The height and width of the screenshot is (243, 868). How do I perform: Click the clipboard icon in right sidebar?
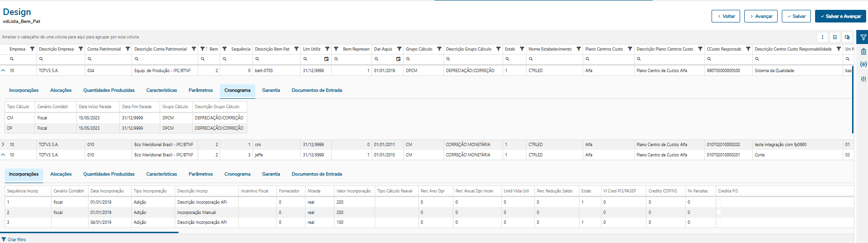coord(863,52)
